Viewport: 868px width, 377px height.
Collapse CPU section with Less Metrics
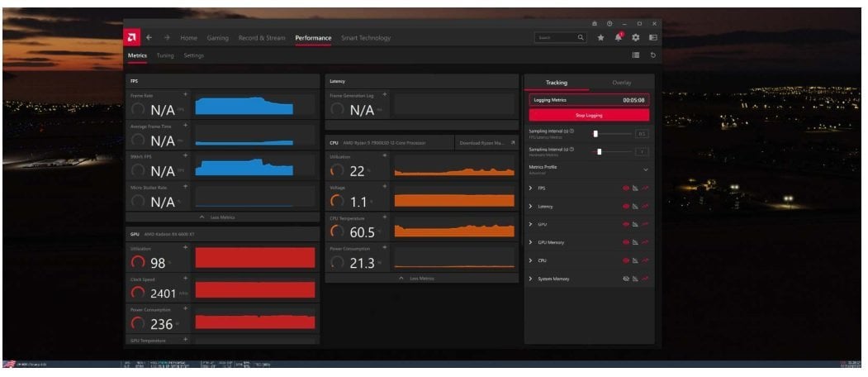click(422, 279)
